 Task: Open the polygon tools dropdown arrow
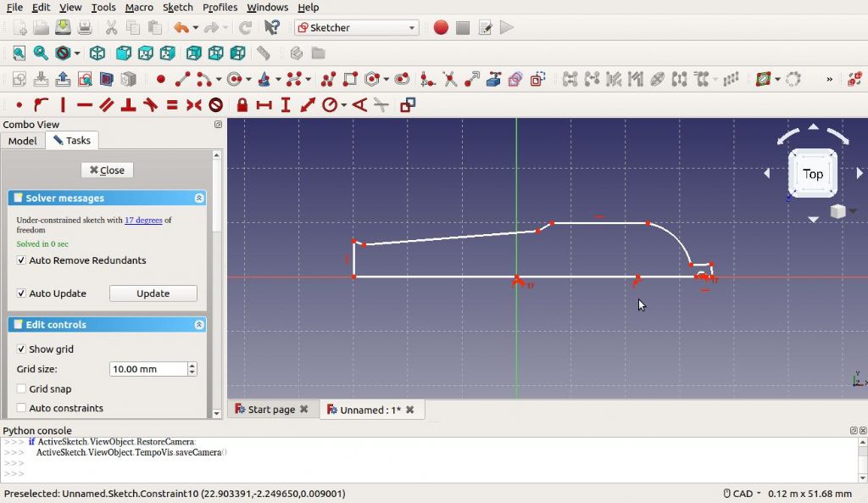(x=386, y=79)
